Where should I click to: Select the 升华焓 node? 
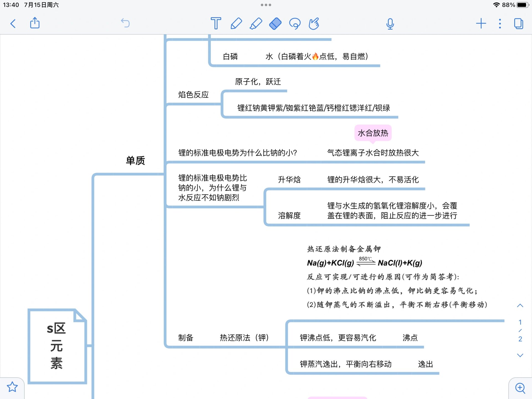(x=289, y=180)
